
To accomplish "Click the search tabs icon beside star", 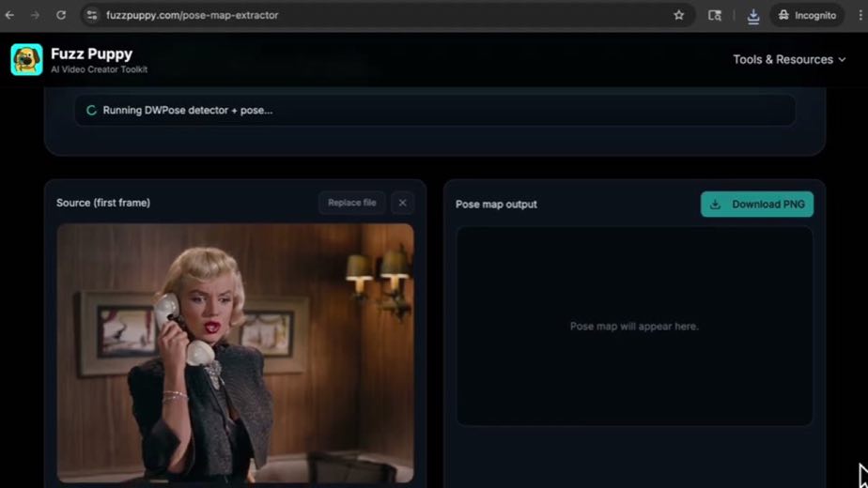I will click(x=715, y=16).
